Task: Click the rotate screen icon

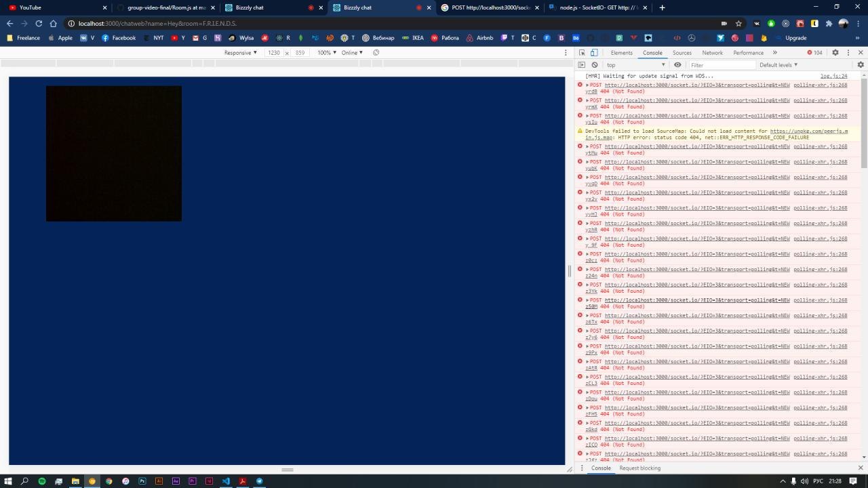Action: (376, 52)
